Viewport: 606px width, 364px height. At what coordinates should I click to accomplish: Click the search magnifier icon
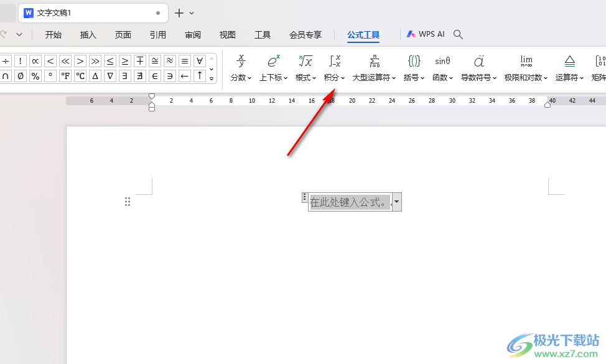458,34
